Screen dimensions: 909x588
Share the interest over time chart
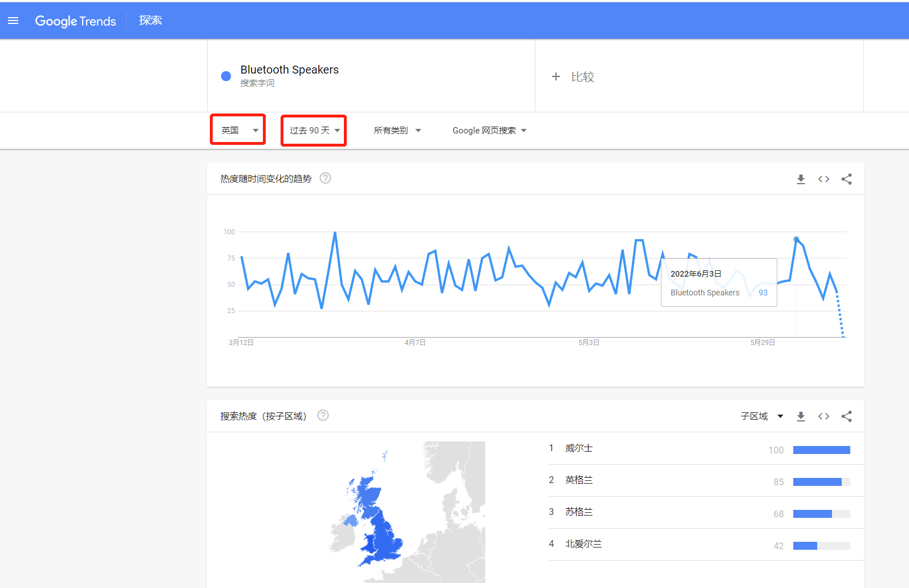point(846,179)
